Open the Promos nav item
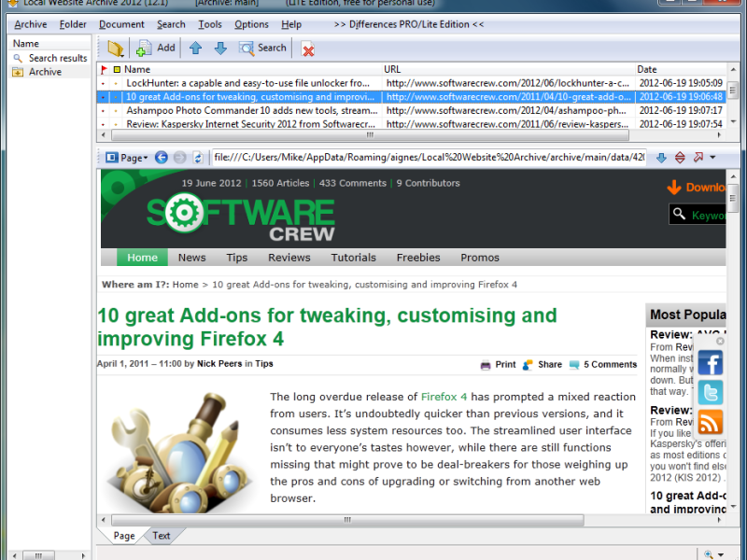The width and height of the screenshot is (747, 560). 480,258
